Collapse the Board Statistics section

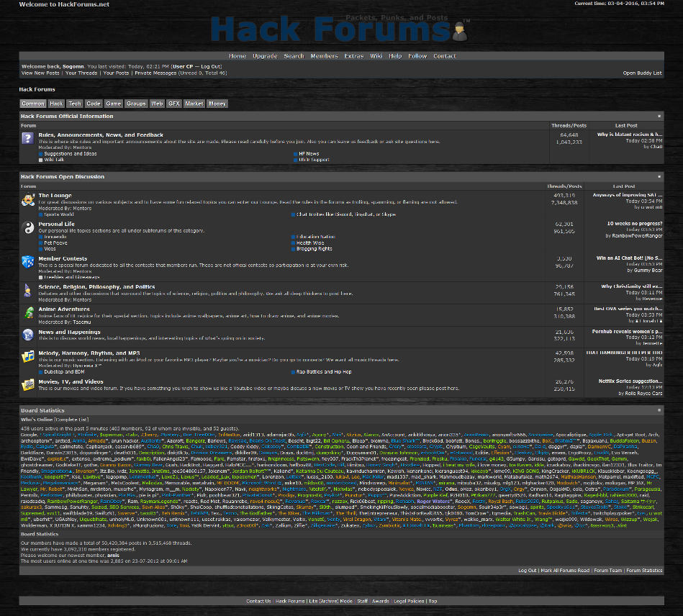point(659,410)
